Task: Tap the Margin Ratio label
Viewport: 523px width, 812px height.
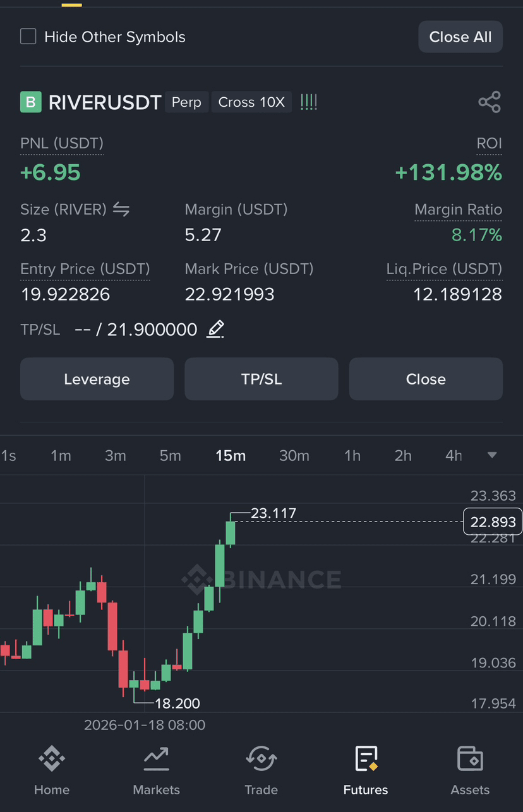Action: pyautogui.click(x=458, y=210)
